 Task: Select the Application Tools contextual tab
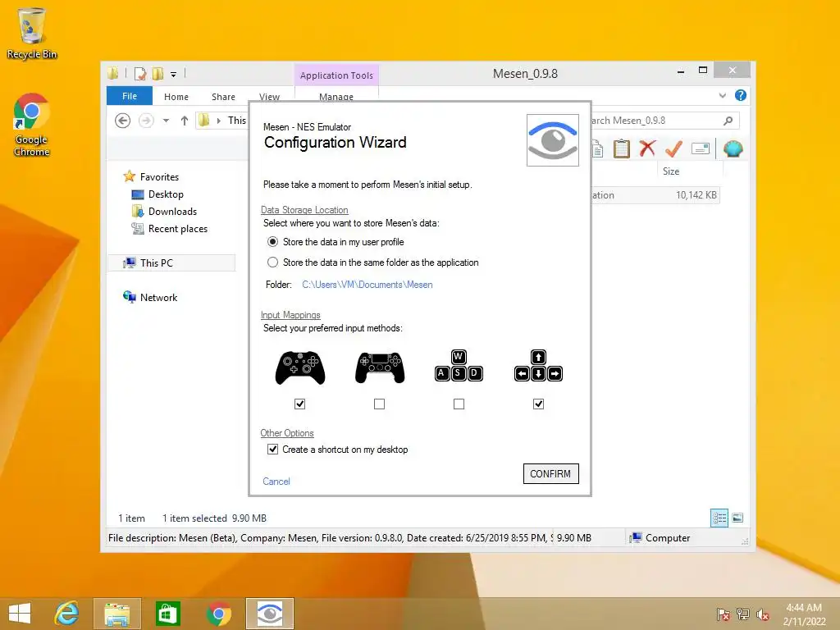(336, 75)
